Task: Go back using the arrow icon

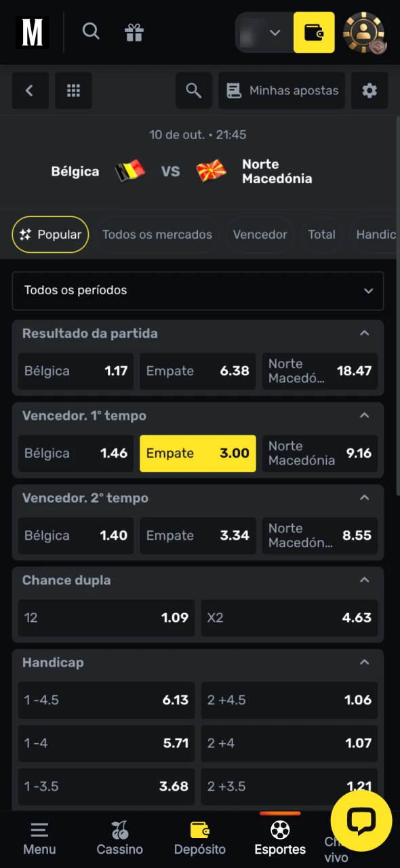Action: point(30,90)
